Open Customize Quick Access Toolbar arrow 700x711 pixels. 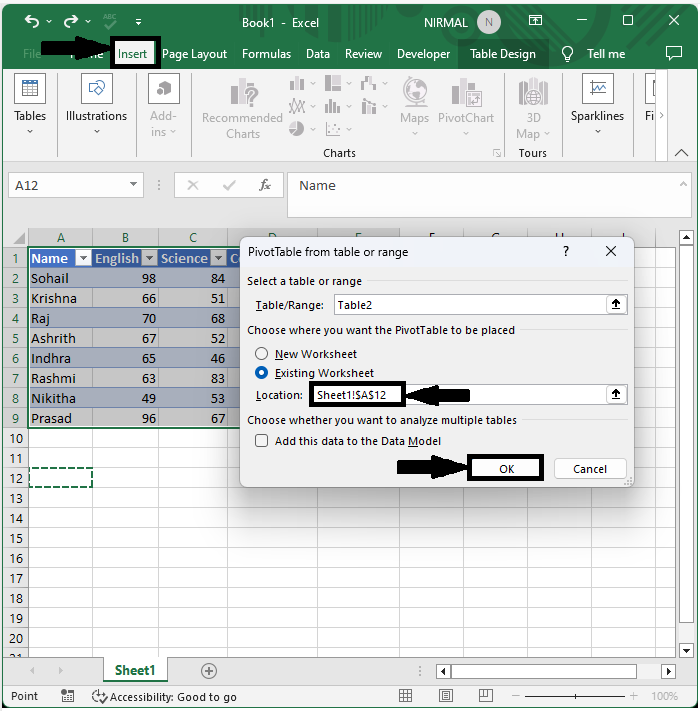(138, 21)
